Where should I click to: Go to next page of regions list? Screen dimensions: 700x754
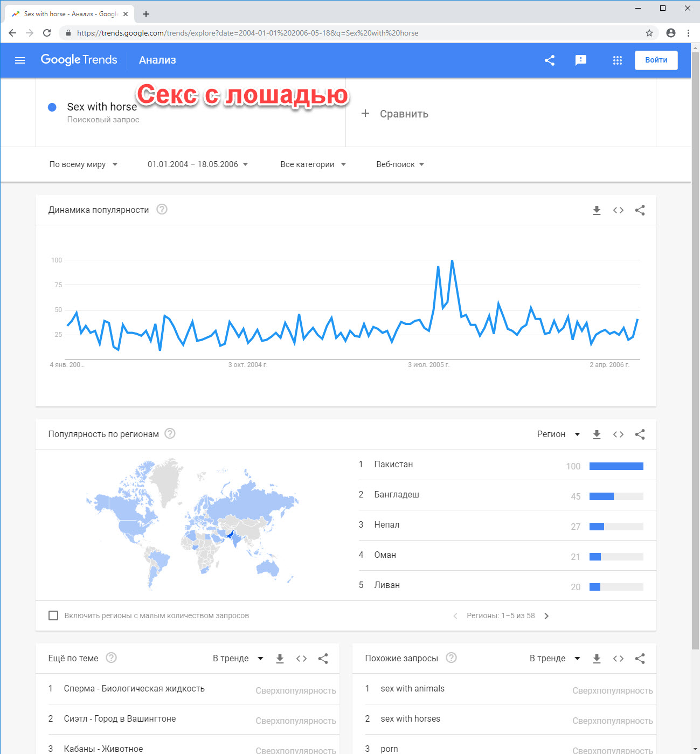coord(546,616)
